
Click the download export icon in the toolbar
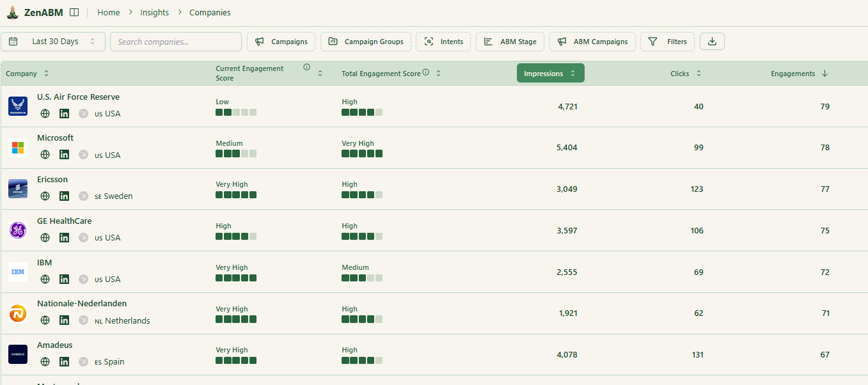(x=711, y=40)
